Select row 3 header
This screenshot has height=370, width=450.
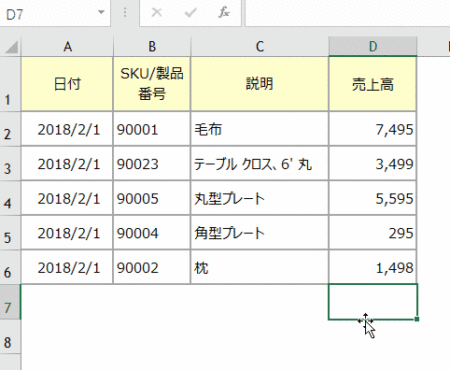coord(10,163)
